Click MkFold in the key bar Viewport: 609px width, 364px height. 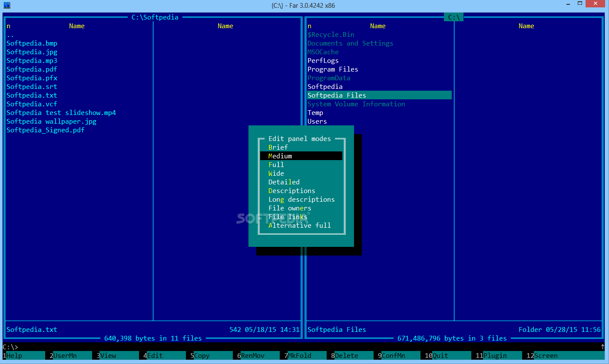[305, 356]
